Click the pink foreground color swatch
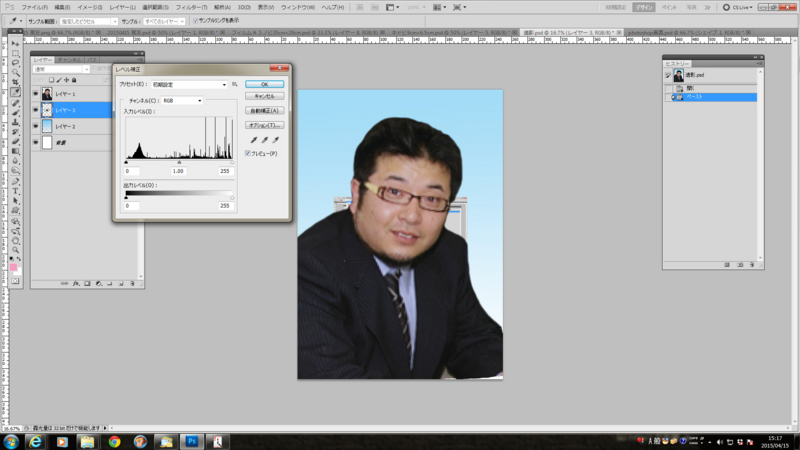This screenshot has height=450, width=800. [13, 267]
